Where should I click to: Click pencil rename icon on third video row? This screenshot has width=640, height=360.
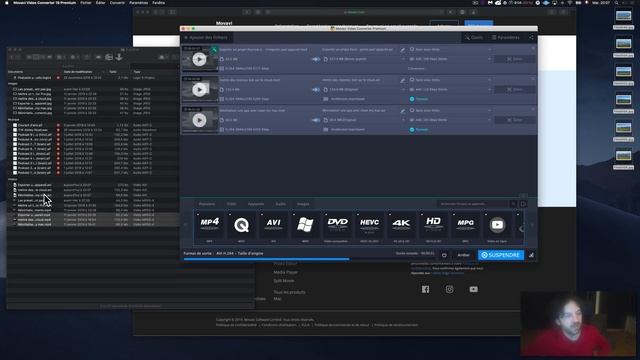402,111
